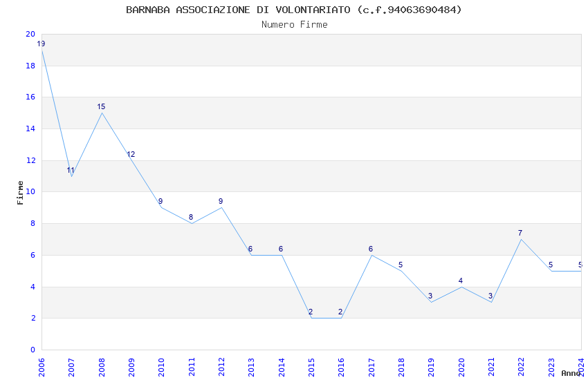Select the 2006 year label
This screenshot has width=588, height=380.
click(42, 367)
